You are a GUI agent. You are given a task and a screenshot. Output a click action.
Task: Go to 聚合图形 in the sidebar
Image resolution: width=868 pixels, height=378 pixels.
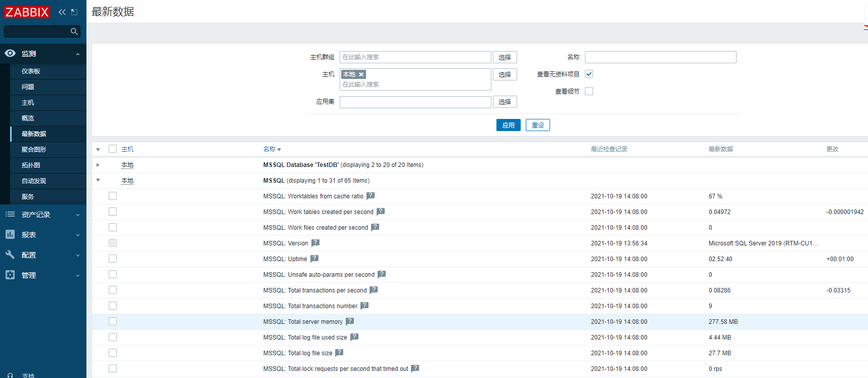tap(34, 150)
